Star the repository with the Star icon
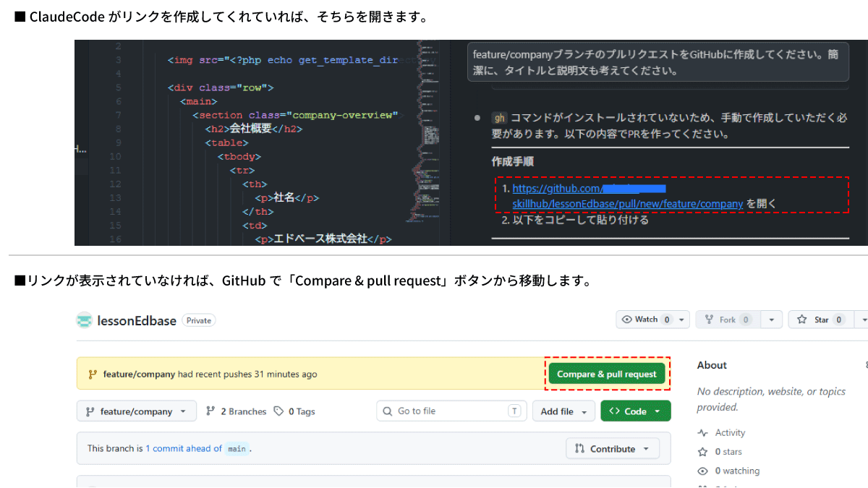868x488 pixels. pos(801,320)
